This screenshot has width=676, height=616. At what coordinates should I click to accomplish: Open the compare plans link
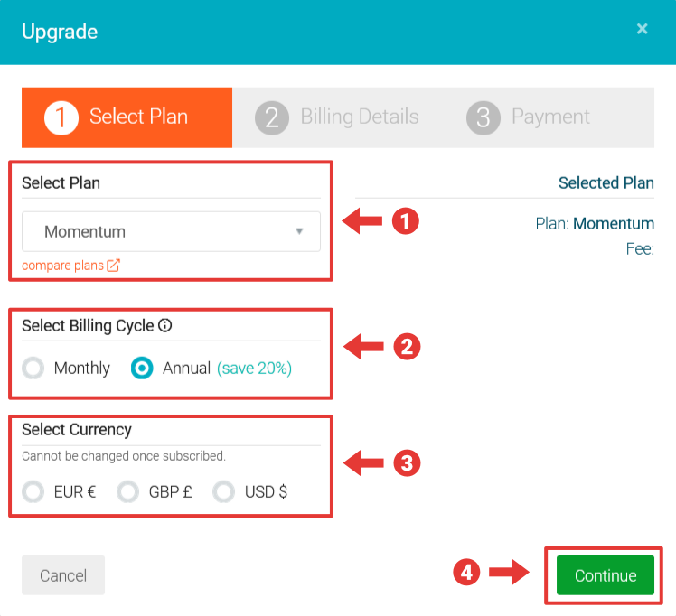click(63, 266)
